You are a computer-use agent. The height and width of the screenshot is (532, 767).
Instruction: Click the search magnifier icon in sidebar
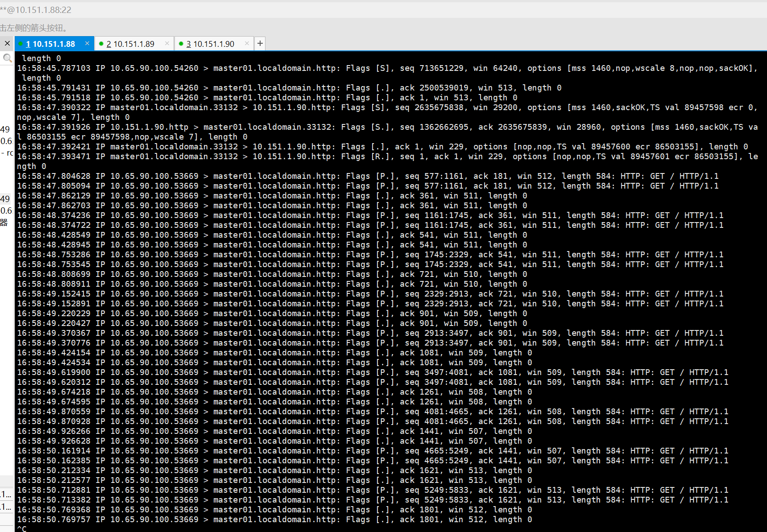click(7, 58)
